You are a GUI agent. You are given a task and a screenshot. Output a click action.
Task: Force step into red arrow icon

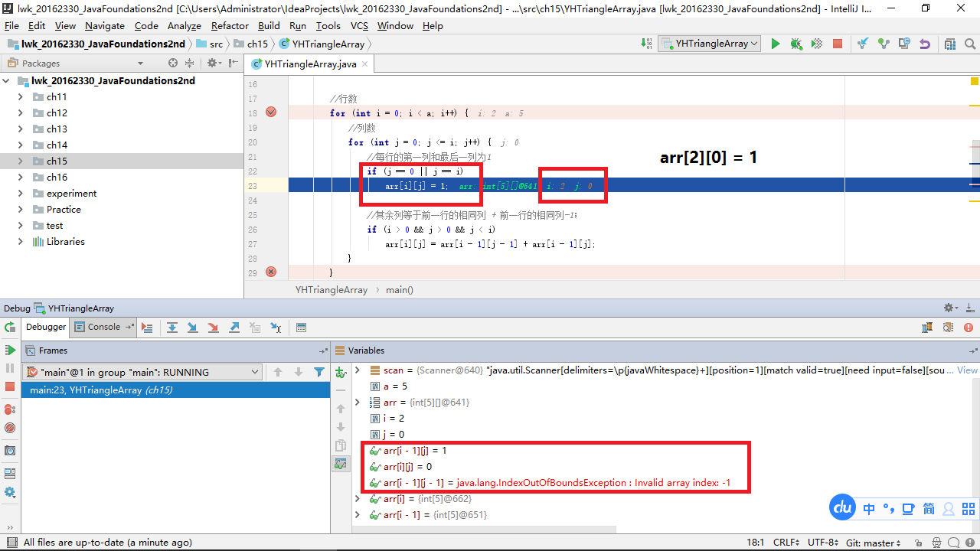[x=214, y=328]
